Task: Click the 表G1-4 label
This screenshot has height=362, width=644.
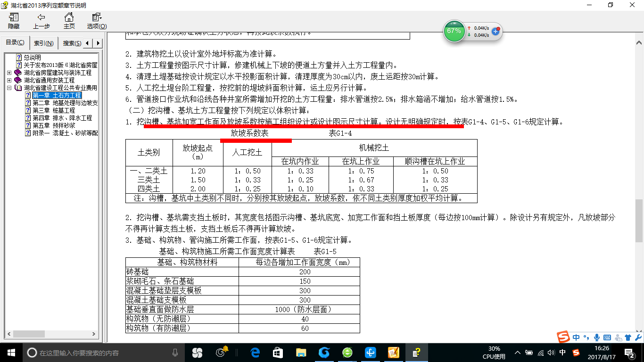Action: click(340, 133)
